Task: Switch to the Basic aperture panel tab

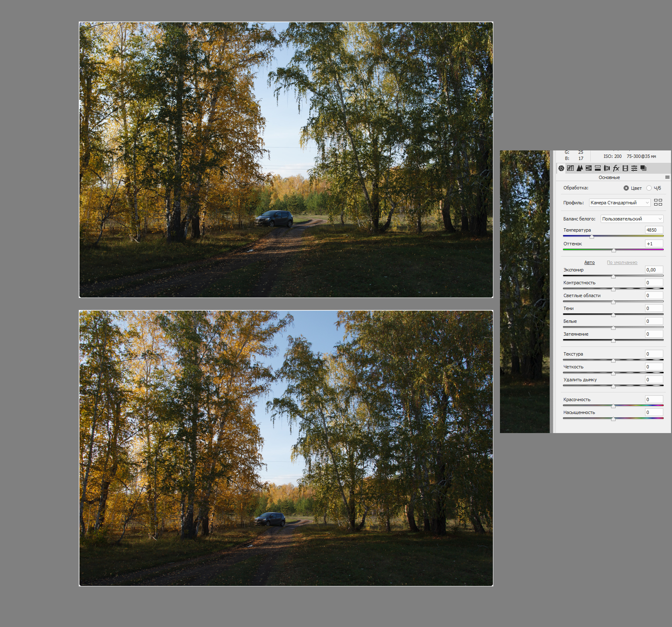Action: [561, 168]
